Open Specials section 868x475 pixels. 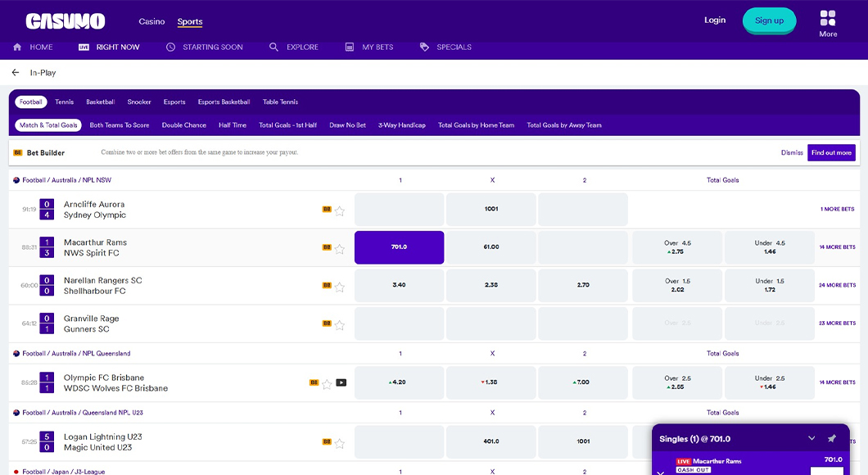tap(445, 47)
